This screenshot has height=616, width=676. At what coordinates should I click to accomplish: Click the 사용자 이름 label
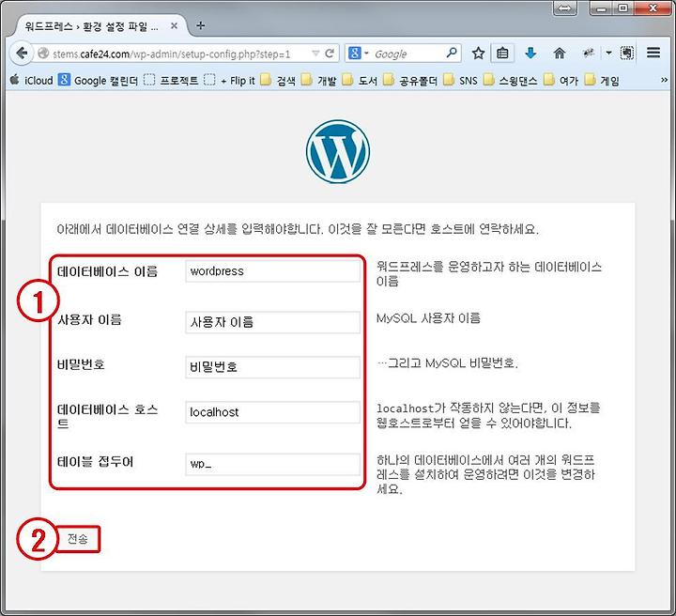pos(90,320)
